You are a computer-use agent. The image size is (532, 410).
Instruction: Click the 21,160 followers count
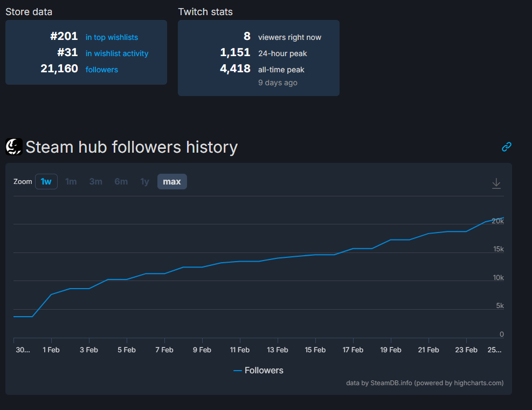pos(59,69)
